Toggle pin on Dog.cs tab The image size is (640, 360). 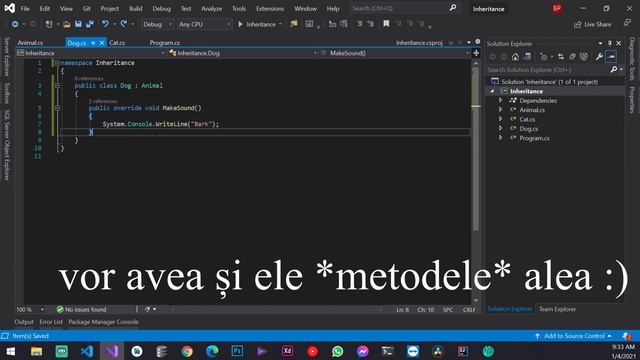[x=93, y=43]
